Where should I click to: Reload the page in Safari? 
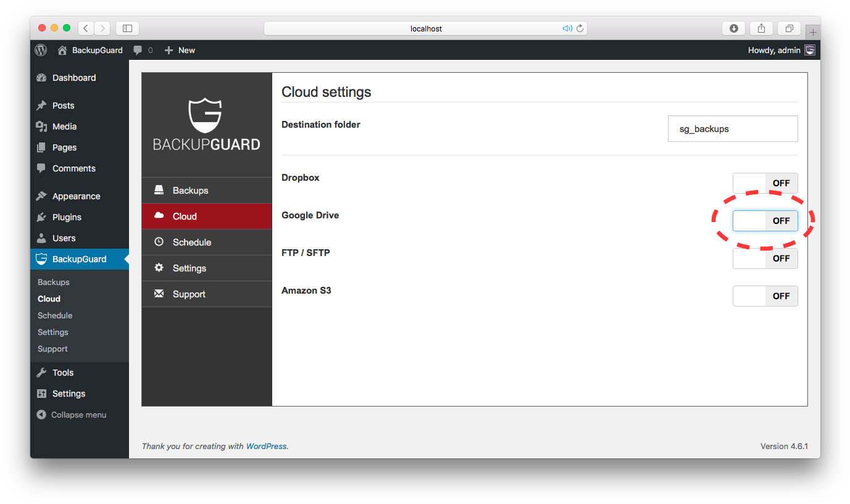click(x=580, y=28)
